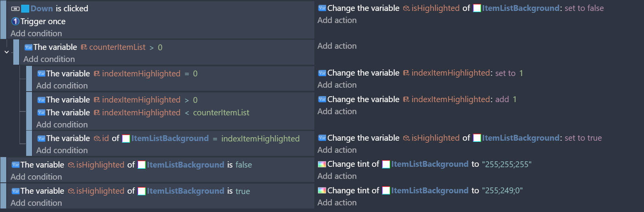
Task: Click variable icon of "indexItemHighlighted: add 1" action
Action: pos(322,99)
